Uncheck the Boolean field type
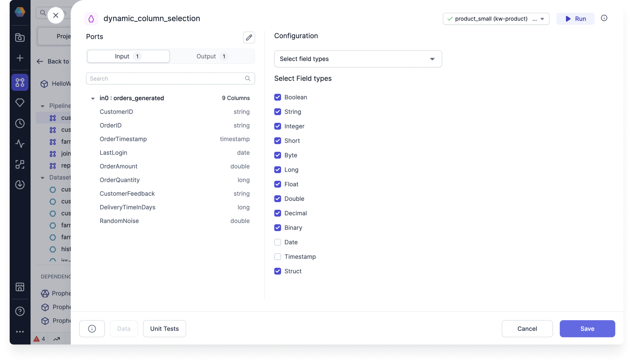This screenshot has width=633, height=364. (x=277, y=97)
